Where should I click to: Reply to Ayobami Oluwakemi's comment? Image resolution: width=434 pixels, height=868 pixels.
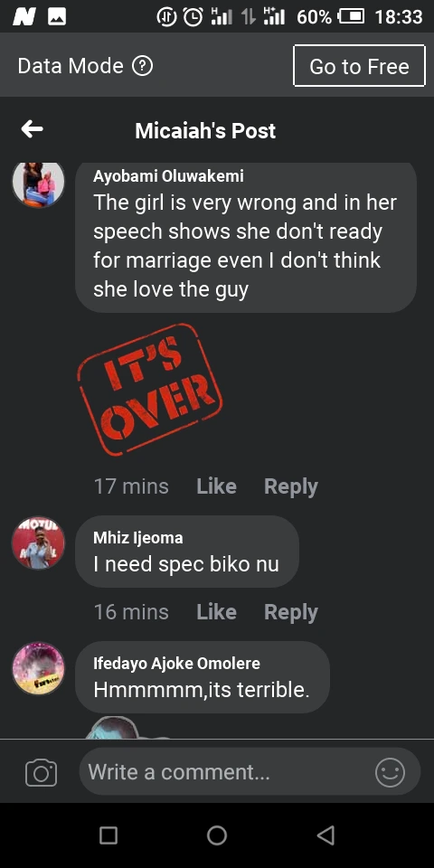pyautogui.click(x=291, y=486)
